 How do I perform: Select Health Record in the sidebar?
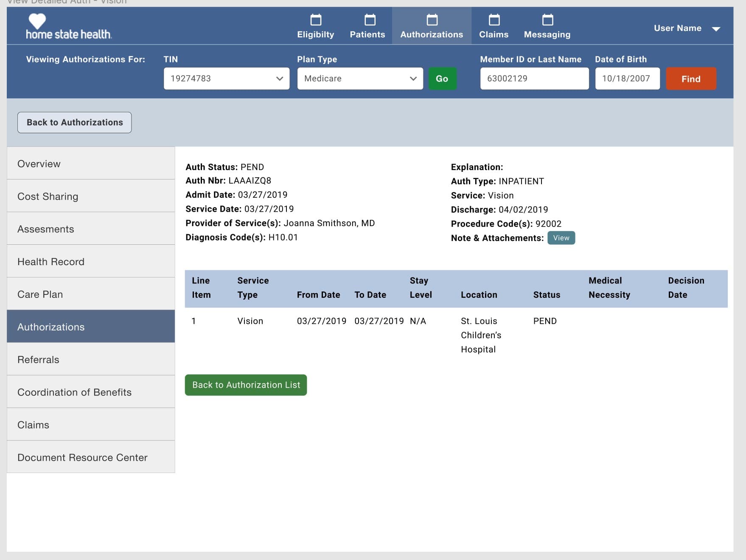click(91, 261)
